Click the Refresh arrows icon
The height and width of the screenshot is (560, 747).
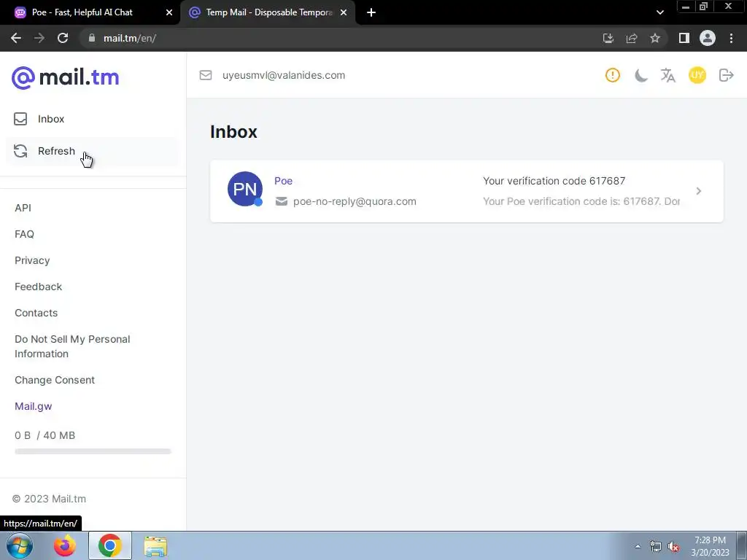[x=20, y=151]
